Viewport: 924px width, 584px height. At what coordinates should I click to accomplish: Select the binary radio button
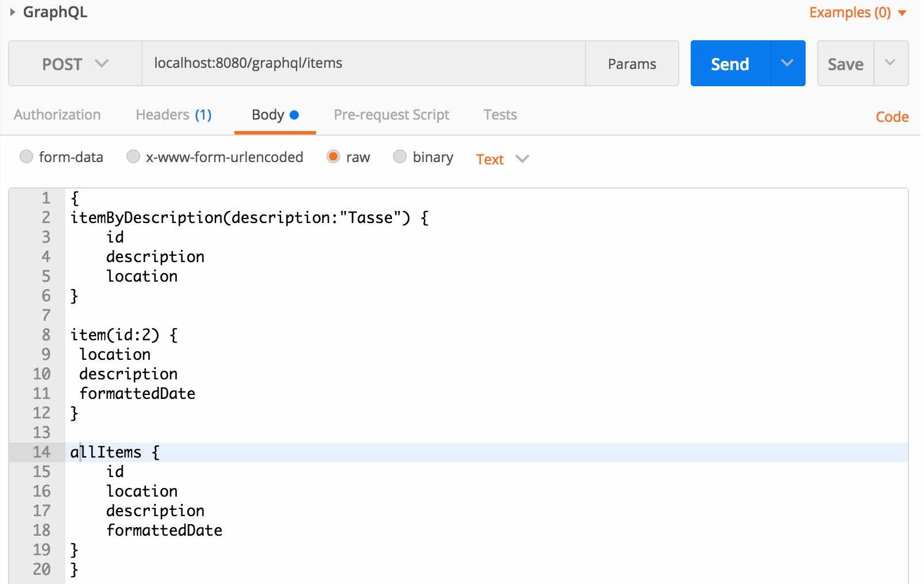[x=400, y=157]
